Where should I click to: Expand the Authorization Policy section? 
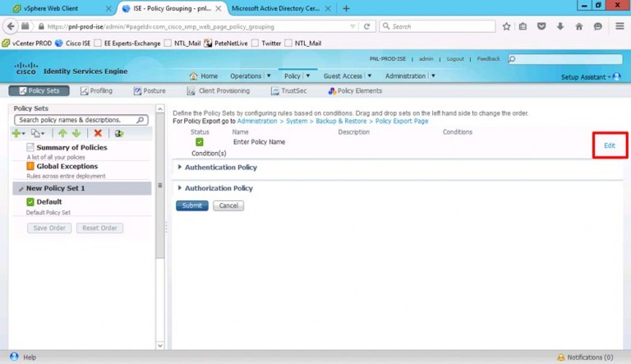(179, 187)
